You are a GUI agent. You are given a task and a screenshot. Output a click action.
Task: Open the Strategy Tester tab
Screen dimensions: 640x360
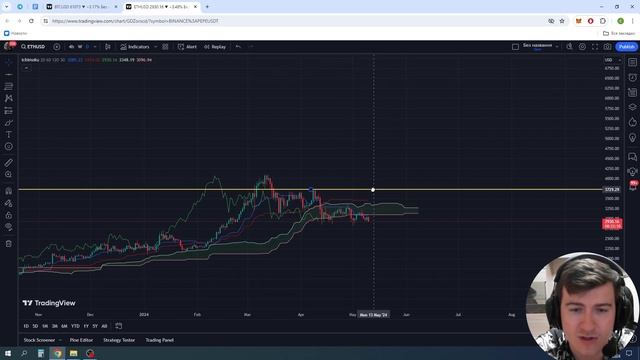(119, 340)
